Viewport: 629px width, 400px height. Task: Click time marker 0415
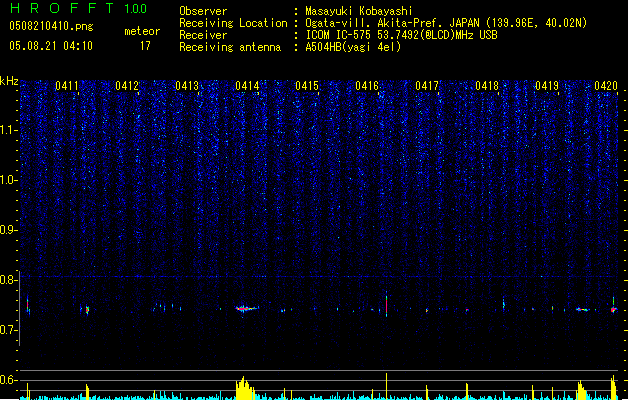point(307,86)
